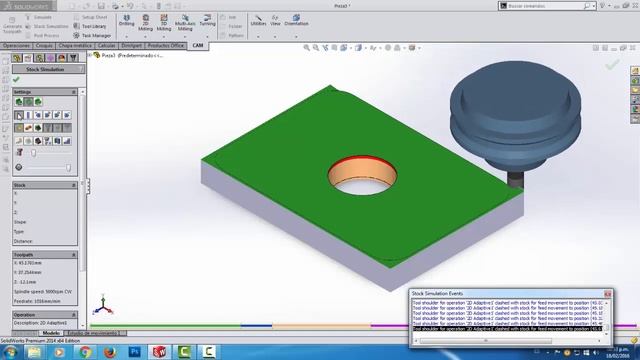Click the Orientation ribbon icon
The image size is (640, 360).
pyautogui.click(x=296, y=20)
